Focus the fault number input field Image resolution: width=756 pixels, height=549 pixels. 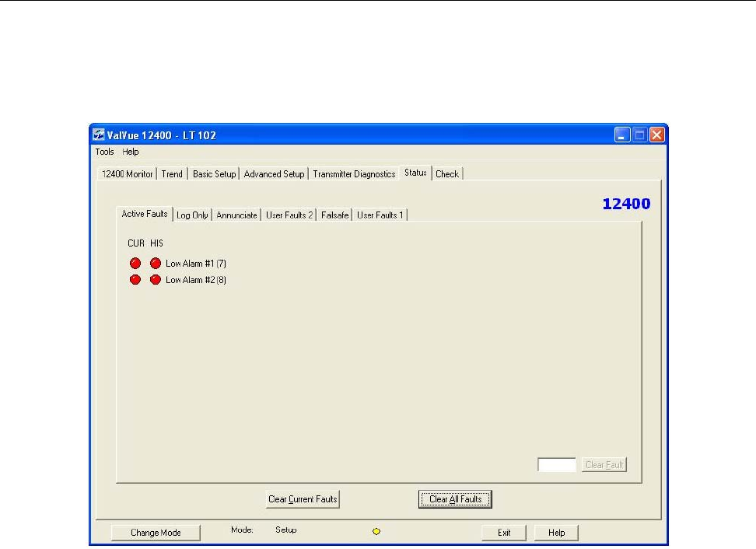557,465
